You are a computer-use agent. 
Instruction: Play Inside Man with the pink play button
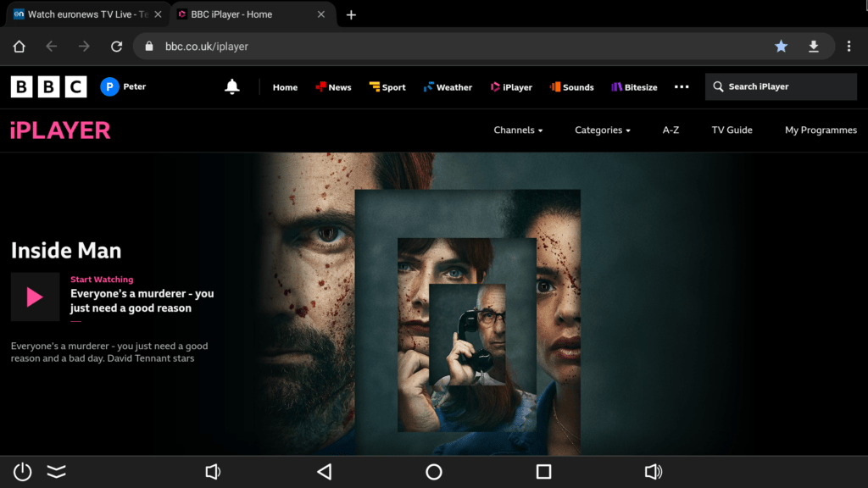coord(35,297)
